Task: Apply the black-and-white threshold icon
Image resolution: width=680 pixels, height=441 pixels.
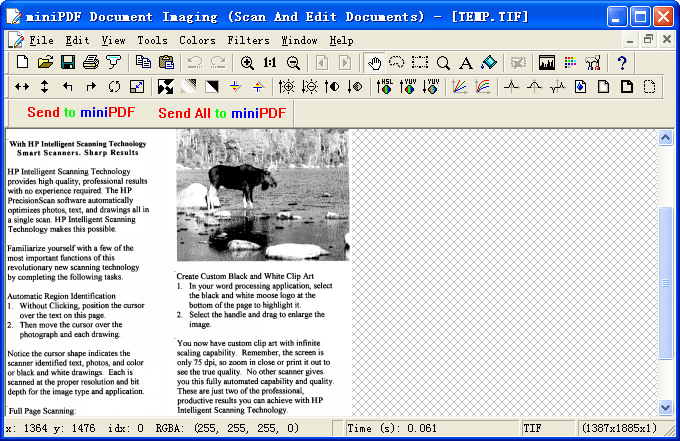Action: (x=212, y=87)
